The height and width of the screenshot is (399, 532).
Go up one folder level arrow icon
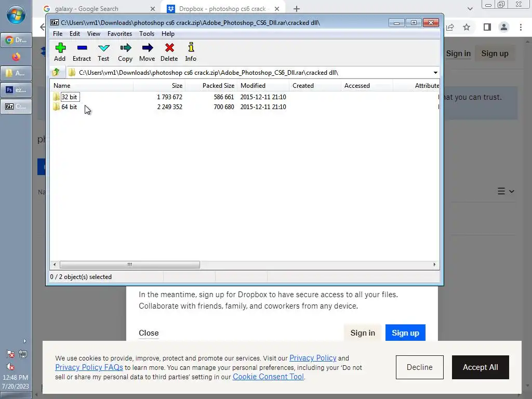[x=56, y=72]
